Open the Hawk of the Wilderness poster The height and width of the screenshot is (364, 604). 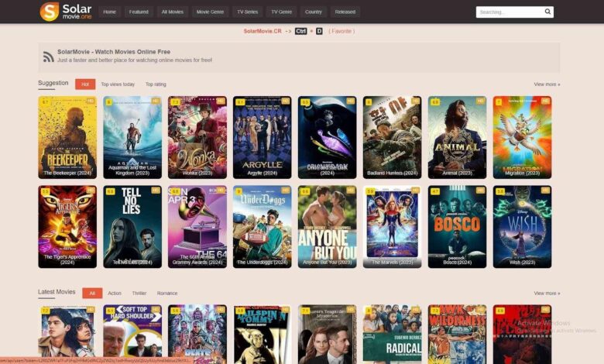(x=457, y=334)
